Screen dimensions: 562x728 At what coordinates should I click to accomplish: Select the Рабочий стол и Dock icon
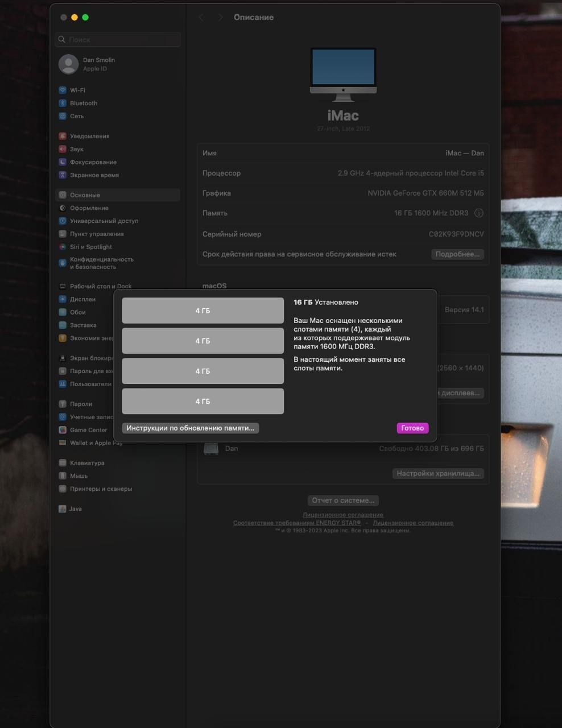[63, 286]
